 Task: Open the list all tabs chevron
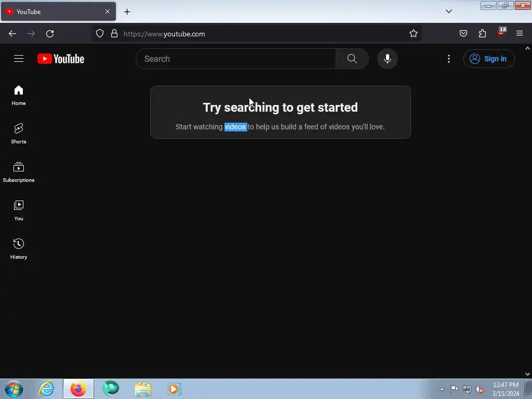pyautogui.click(x=448, y=11)
